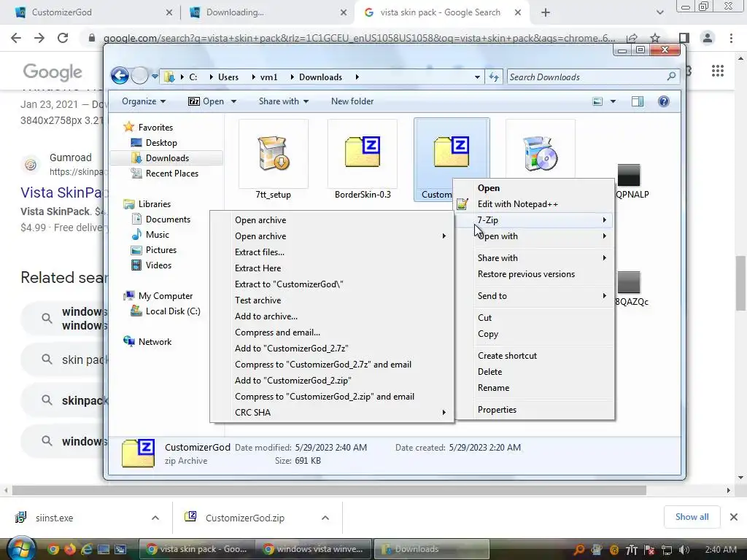Open a new Chrome tab with plus
Screen dimensions: 747x560
click(546, 12)
